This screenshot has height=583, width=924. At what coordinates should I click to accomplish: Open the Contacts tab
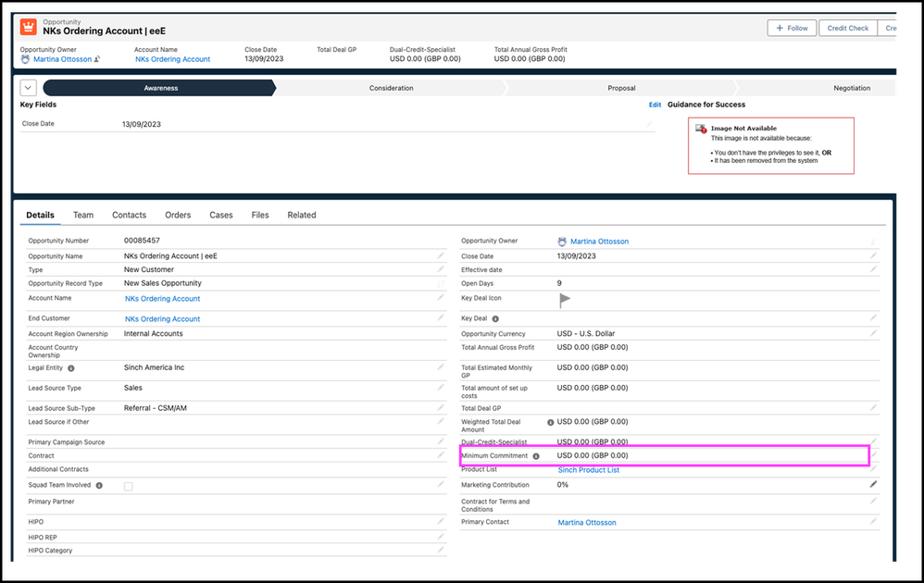click(129, 215)
